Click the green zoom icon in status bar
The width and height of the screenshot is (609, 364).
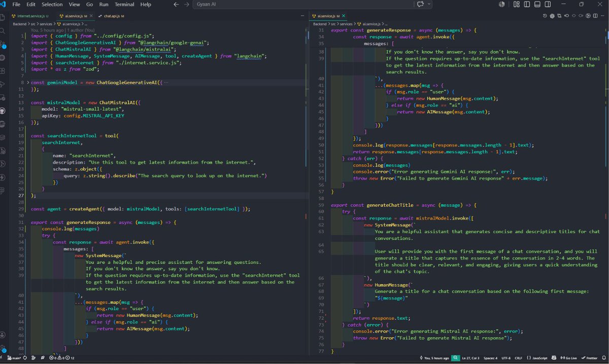coord(457,358)
